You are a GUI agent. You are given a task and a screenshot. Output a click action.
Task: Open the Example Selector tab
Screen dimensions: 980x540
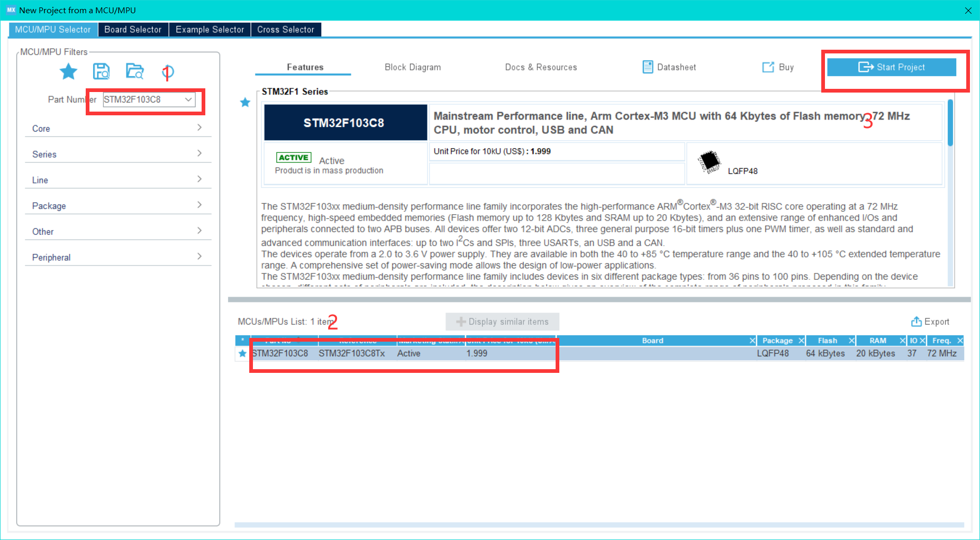(x=210, y=30)
